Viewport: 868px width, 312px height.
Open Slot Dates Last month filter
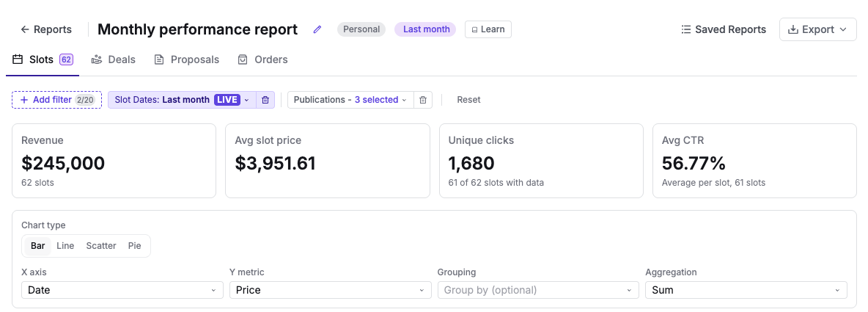click(182, 100)
